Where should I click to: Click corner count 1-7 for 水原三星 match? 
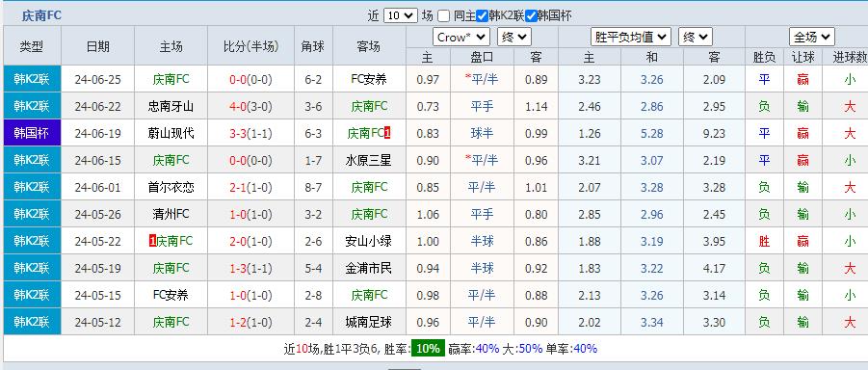tap(313, 161)
